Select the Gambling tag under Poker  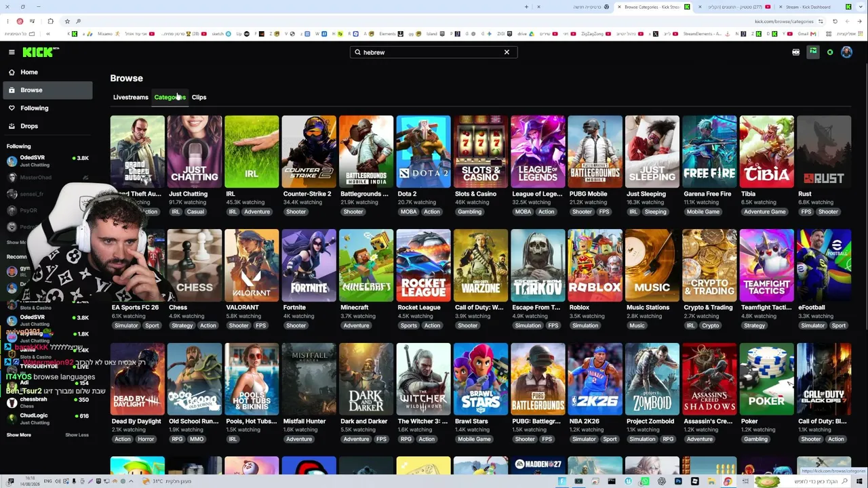755,439
